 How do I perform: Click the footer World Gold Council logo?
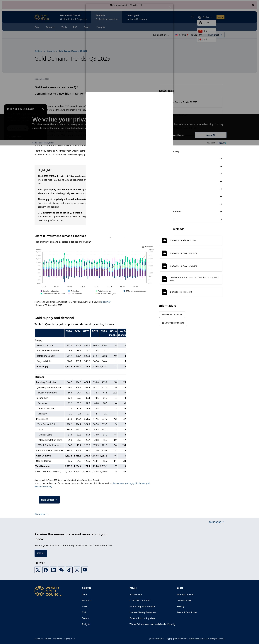tap(48, 591)
